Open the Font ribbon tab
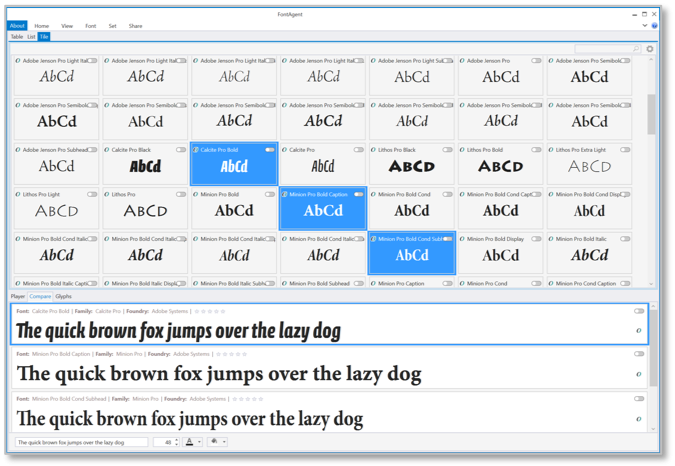 (90, 26)
